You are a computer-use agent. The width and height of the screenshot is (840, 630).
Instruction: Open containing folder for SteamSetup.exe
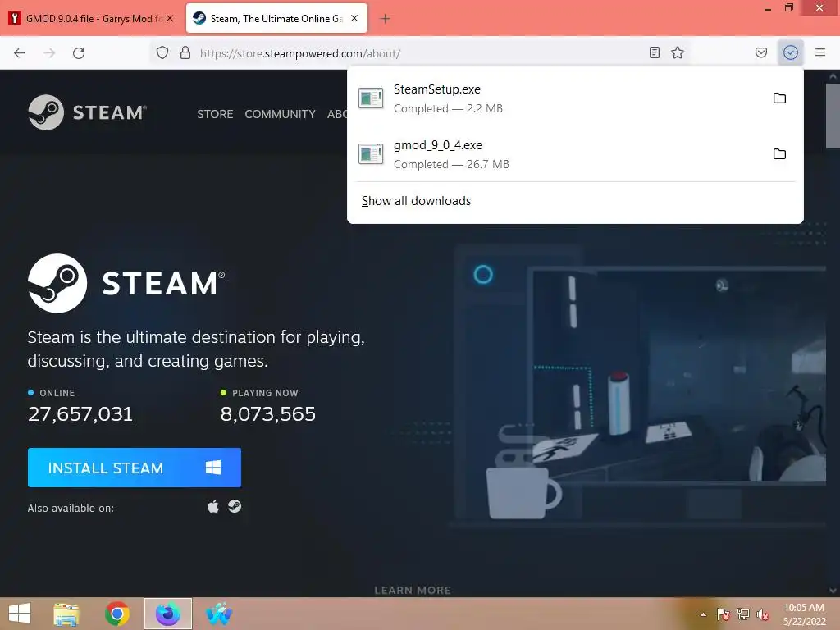pyautogui.click(x=779, y=98)
